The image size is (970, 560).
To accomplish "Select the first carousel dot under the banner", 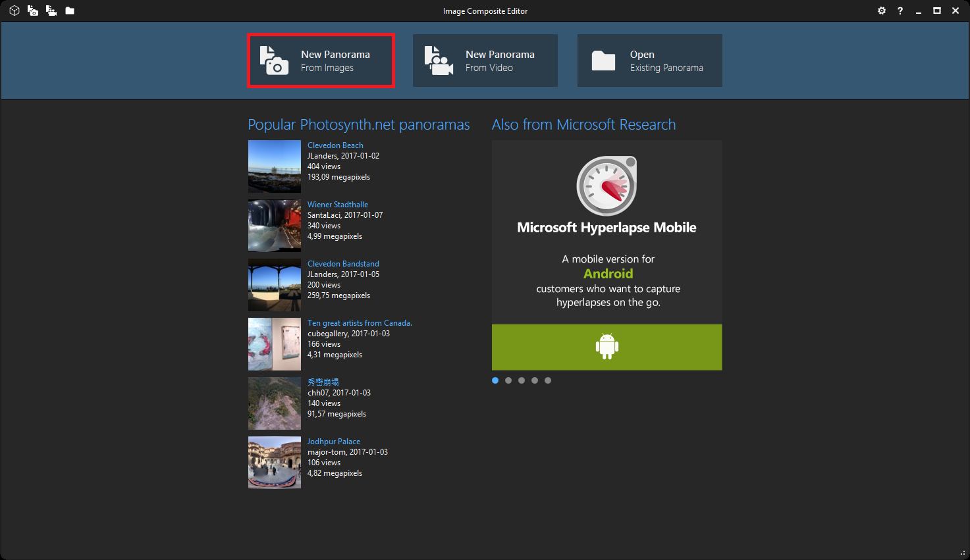I will point(495,380).
